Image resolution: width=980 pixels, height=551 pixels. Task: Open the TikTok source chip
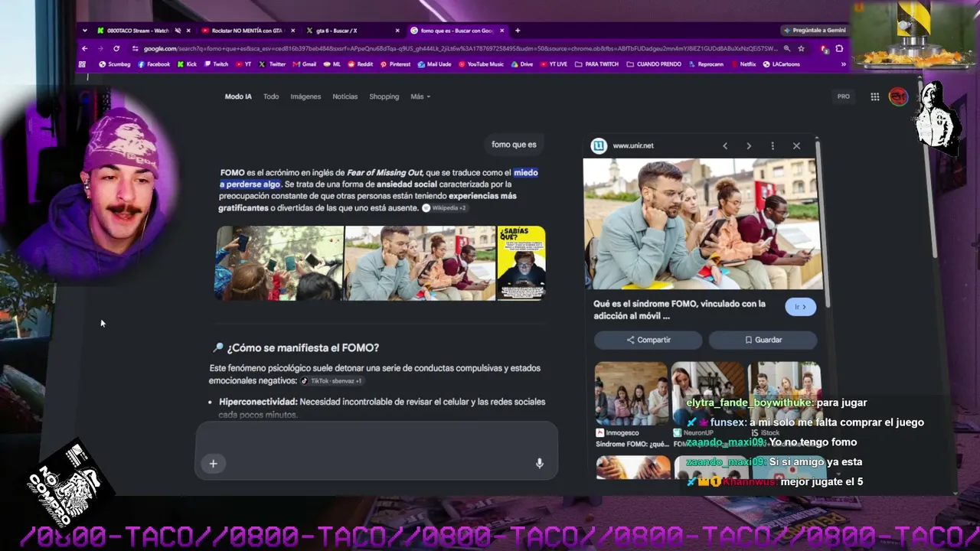point(332,380)
